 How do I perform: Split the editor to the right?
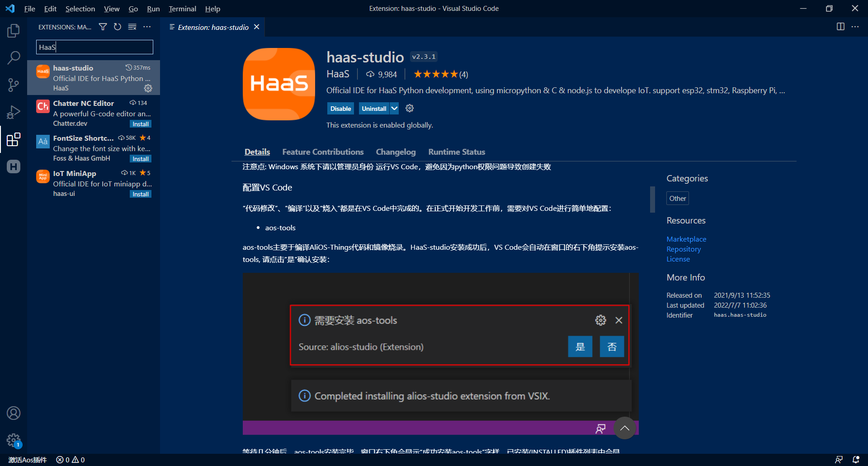[840, 27]
